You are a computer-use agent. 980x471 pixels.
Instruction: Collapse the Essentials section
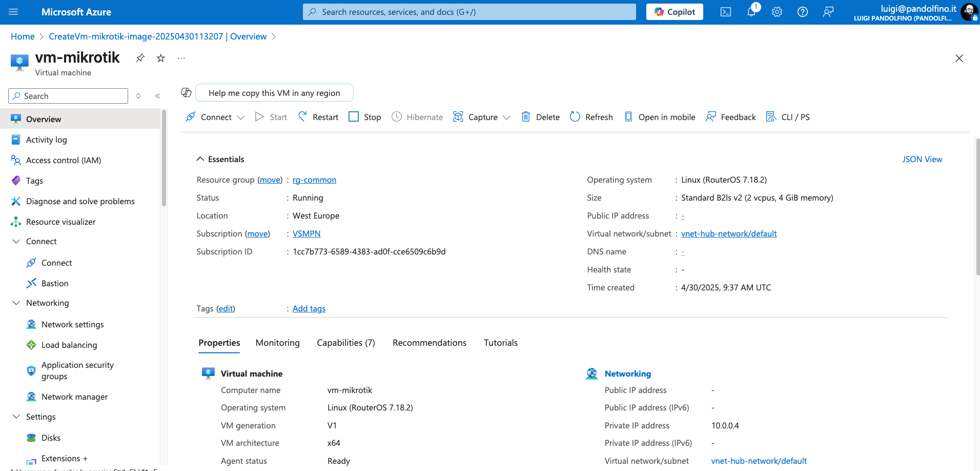[x=200, y=159]
